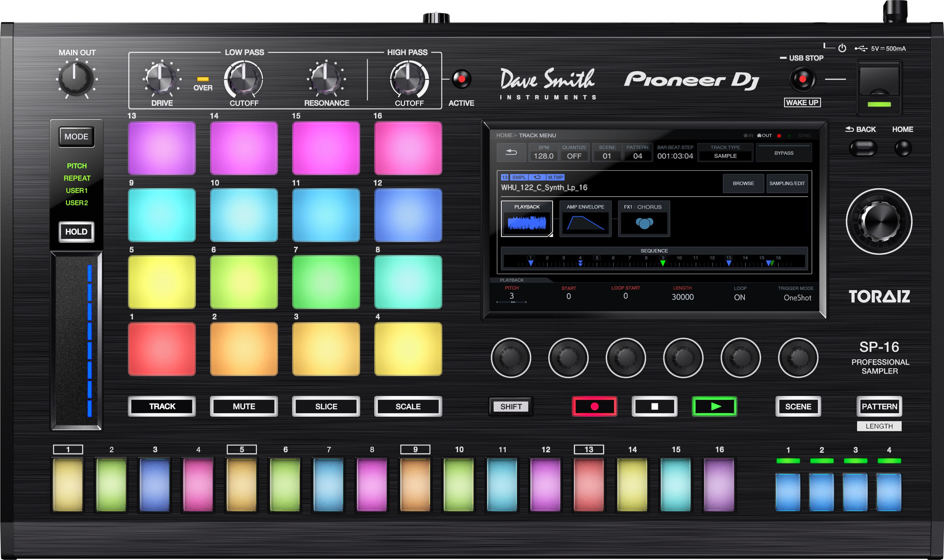Toggle the filter ACTIVE button
944x560 pixels.
[x=461, y=79]
